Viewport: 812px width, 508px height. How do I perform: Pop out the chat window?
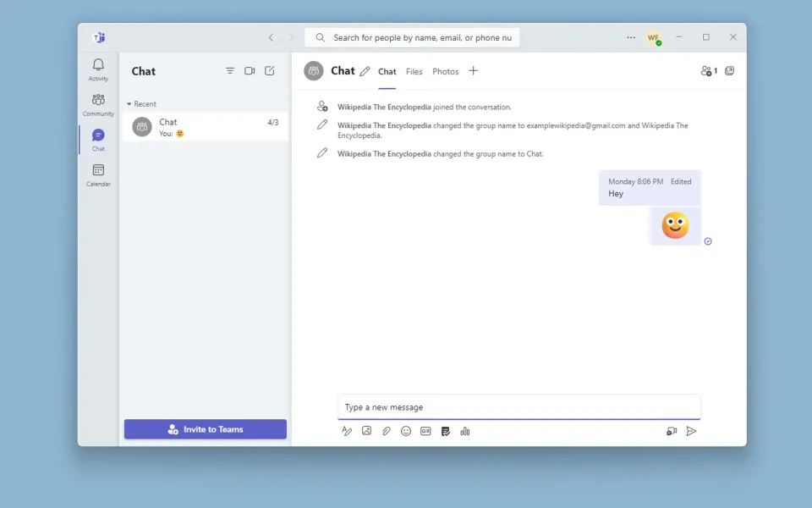[729, 71]
